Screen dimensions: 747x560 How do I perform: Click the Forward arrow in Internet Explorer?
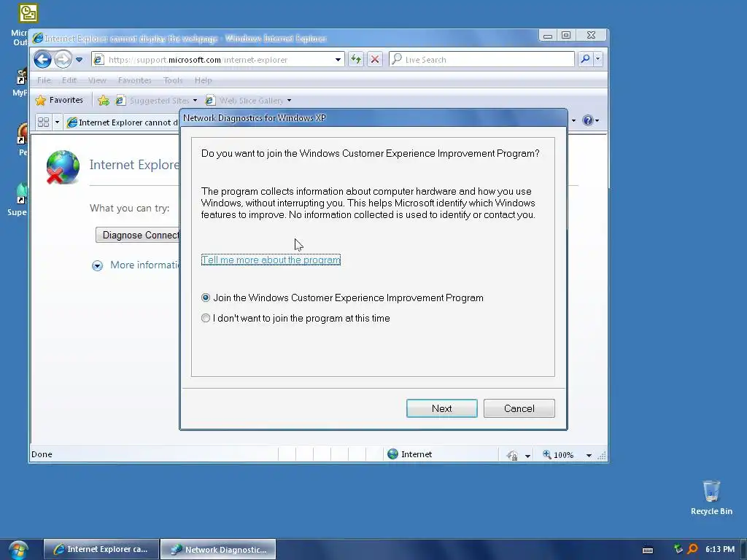click(63, 60)
